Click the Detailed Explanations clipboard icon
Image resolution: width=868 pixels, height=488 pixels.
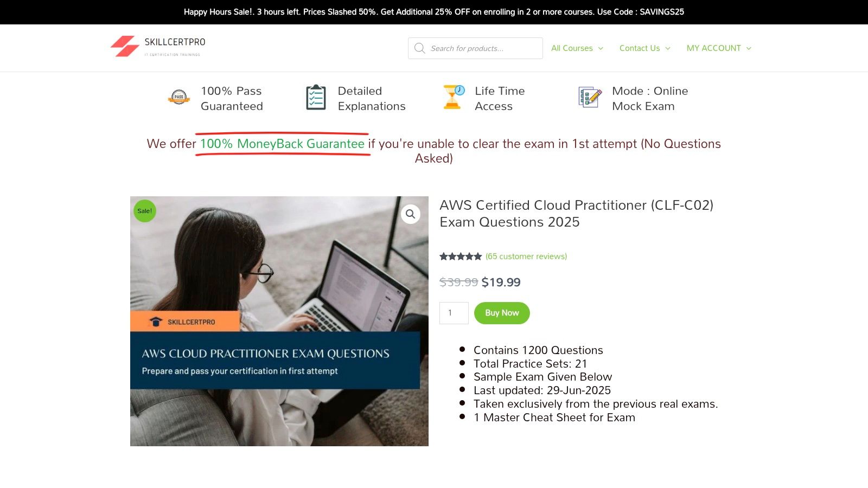coord(316,98)
